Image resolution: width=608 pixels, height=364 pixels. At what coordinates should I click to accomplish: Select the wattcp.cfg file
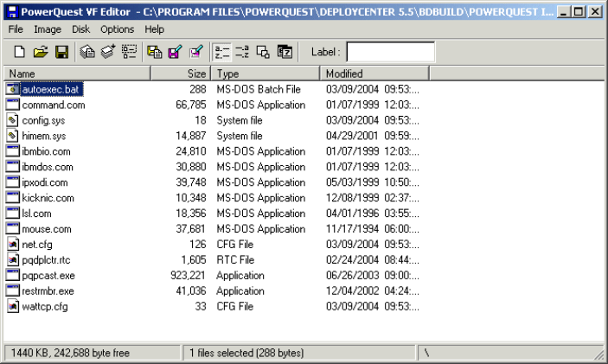pos(45,307)
